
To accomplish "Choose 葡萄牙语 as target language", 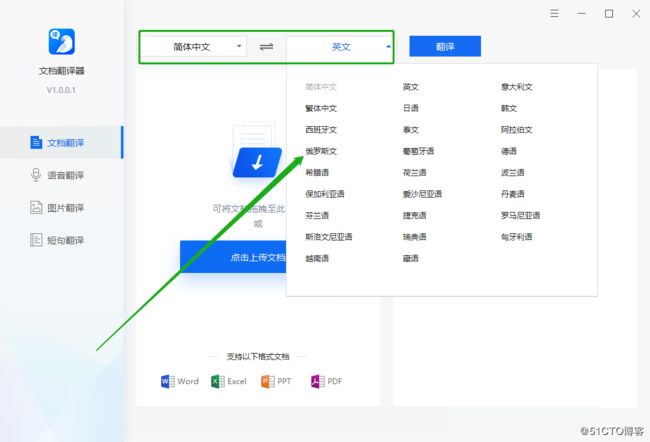I will (x=418, y=151).
